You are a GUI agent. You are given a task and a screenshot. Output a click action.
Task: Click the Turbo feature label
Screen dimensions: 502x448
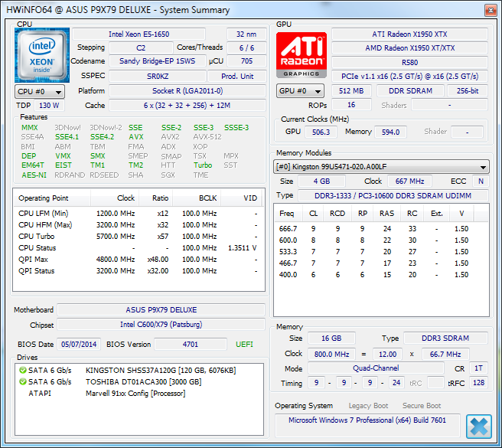pos(203,165)
